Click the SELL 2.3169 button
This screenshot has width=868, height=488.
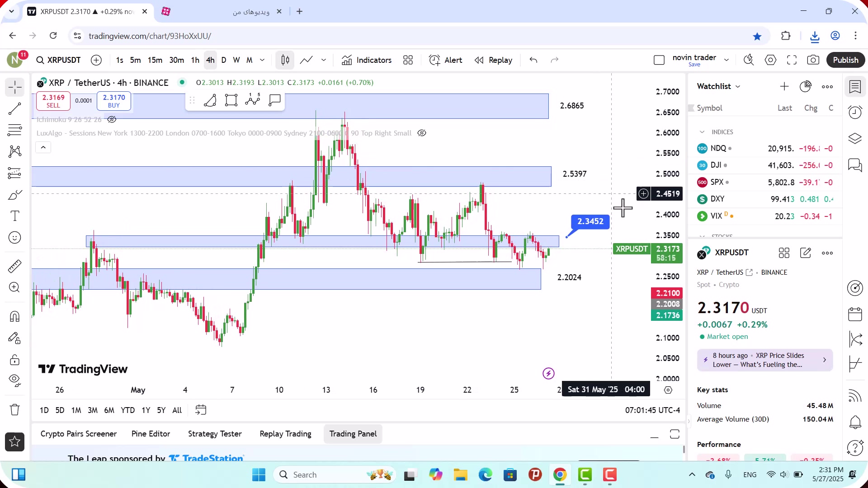coord(53,101)
